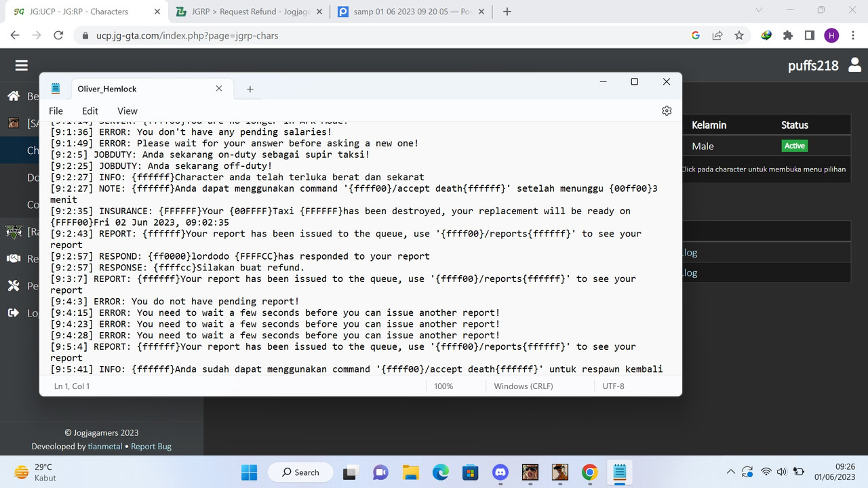Open the Teams chat taskbar icon
Image resolution: width=868 pixels, height=488 pixels.
(380, 472)
